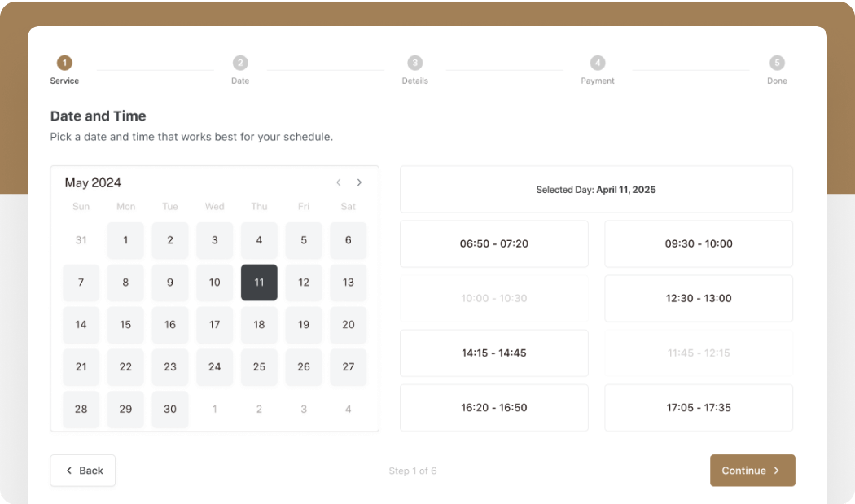The height and width of the screenshot is (504, 855).
Task: Pick the 14:15 - 14:45 time slot
Action: tap(493, 353)
